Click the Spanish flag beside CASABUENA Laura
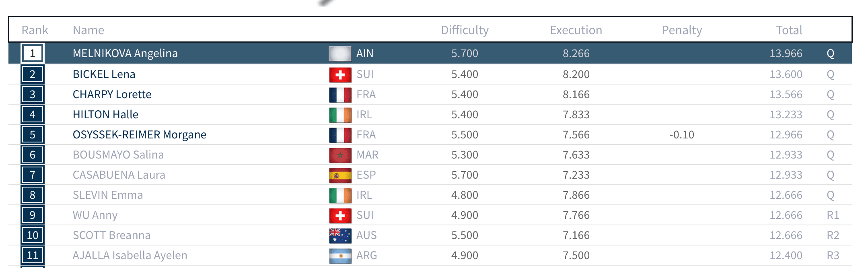 tap(340, 175)
